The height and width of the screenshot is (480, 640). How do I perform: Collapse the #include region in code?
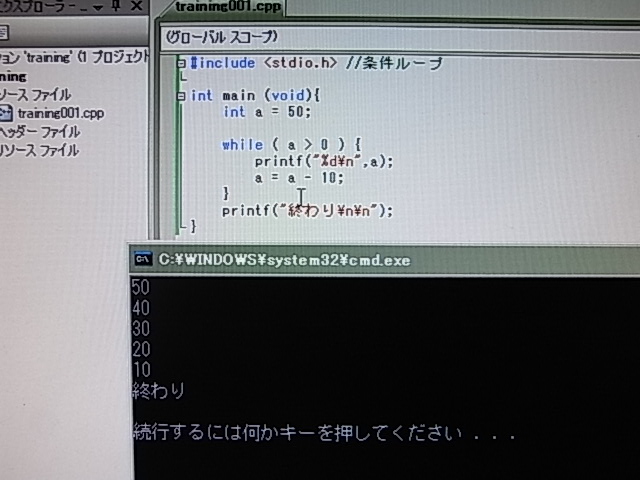(181, 63)
